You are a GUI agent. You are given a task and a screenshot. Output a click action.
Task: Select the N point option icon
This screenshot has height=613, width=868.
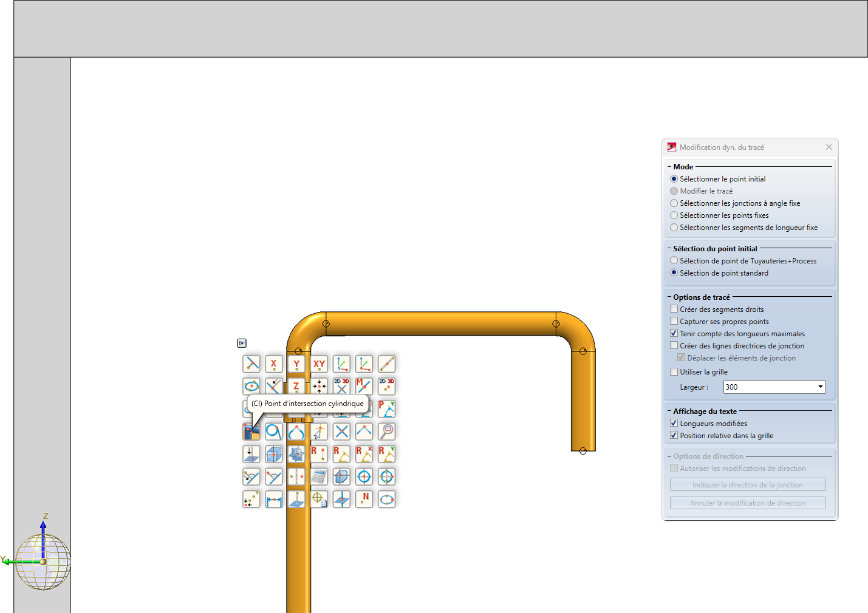pos(364,500)
